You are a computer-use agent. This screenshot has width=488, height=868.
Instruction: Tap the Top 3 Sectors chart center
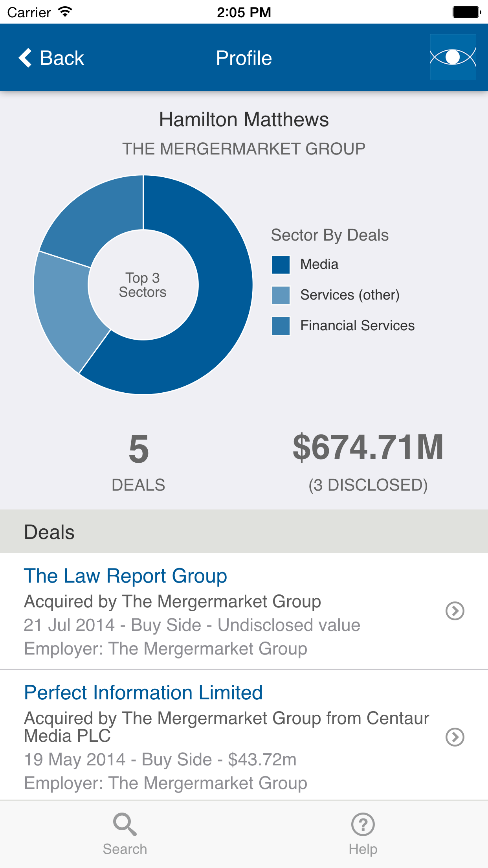click(143, 285)
